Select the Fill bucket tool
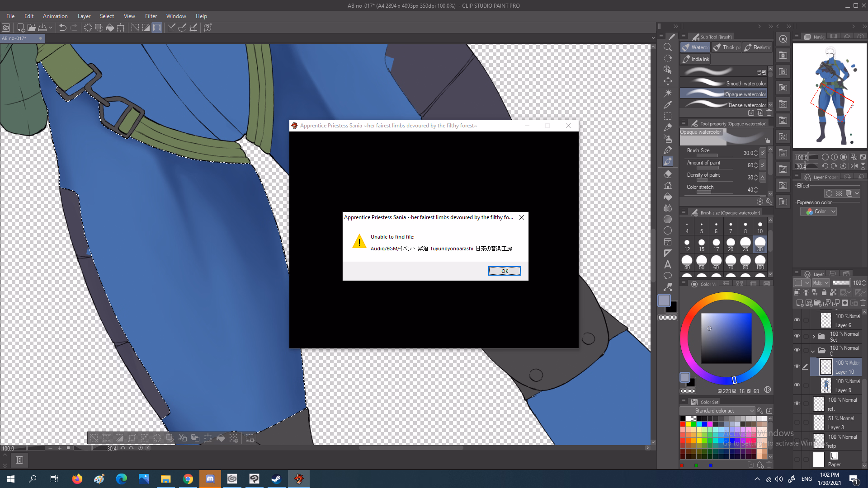Image resolution: width=868 pixels, height=488 pixels. 668,197
